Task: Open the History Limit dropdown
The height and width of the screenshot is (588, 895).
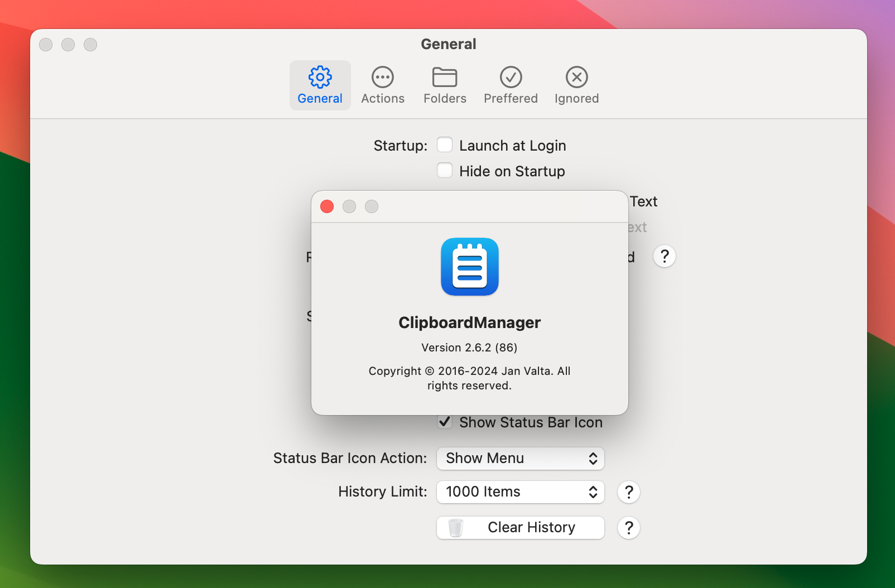Action: 521,491
